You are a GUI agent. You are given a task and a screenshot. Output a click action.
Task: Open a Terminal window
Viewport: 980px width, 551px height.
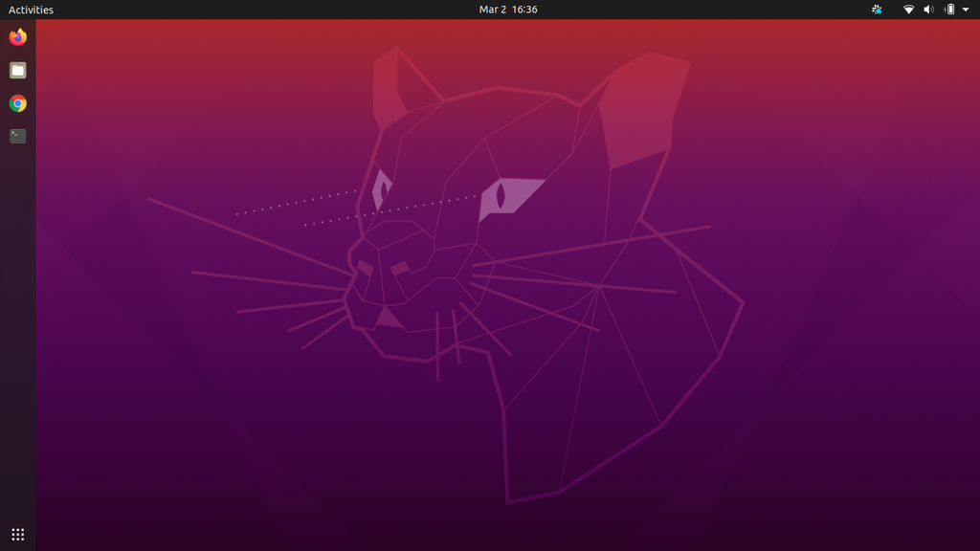[15, 135]
